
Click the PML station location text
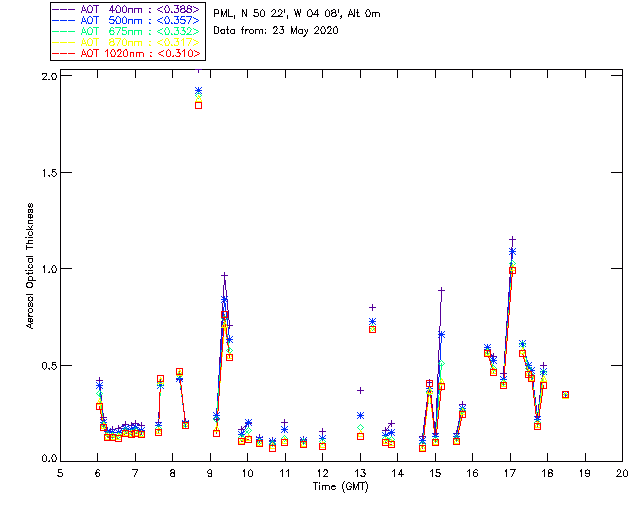[x=297, y=14]
